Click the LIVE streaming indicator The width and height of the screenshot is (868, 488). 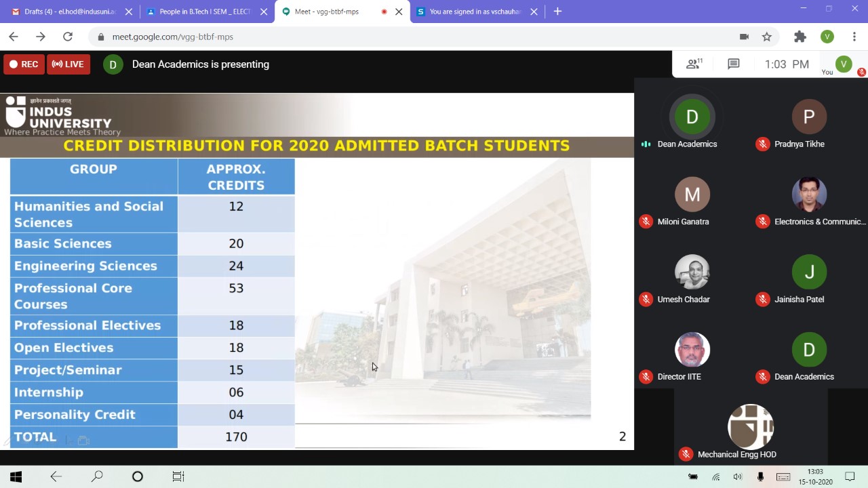pyautogui.click(x=68, y=64)
